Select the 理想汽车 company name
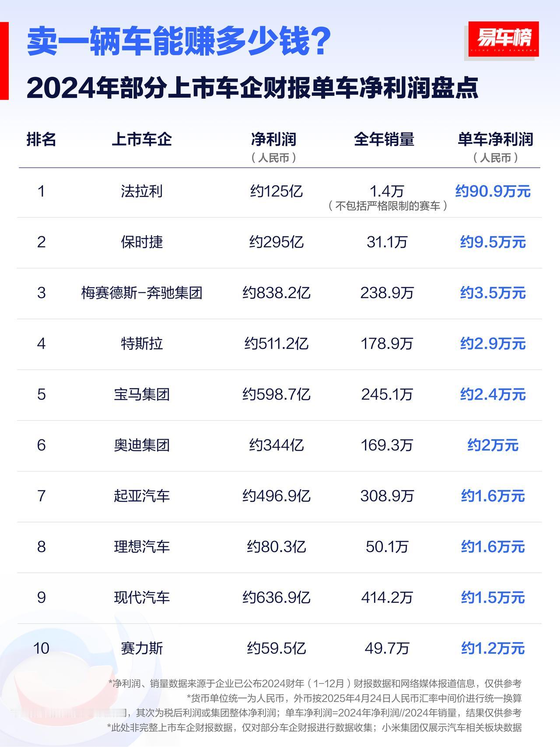 pos(142,547)
